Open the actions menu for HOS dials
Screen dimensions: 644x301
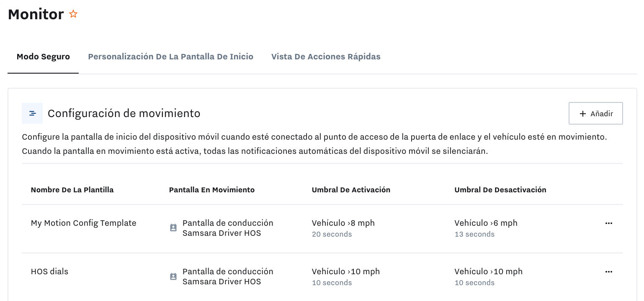[x=608, y=271]
